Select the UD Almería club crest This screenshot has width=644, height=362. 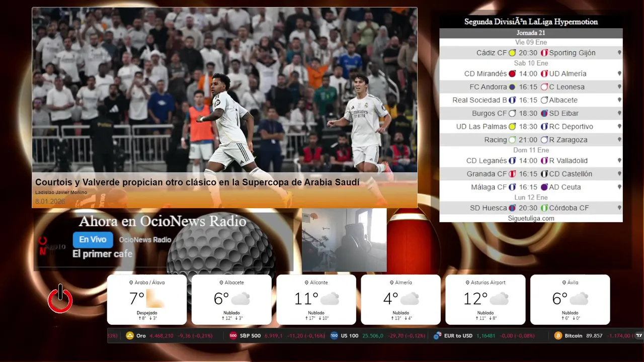pyautogui.click(x=544, y=73)
